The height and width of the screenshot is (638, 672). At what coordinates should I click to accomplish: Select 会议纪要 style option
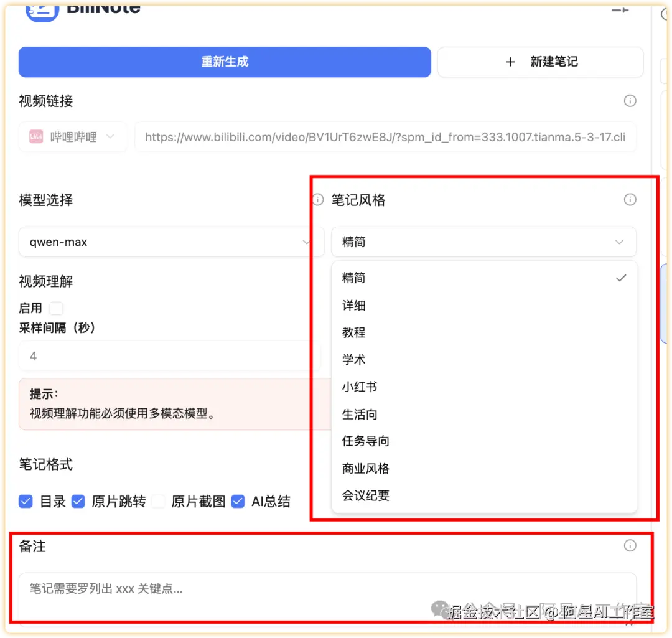point(483,495)
